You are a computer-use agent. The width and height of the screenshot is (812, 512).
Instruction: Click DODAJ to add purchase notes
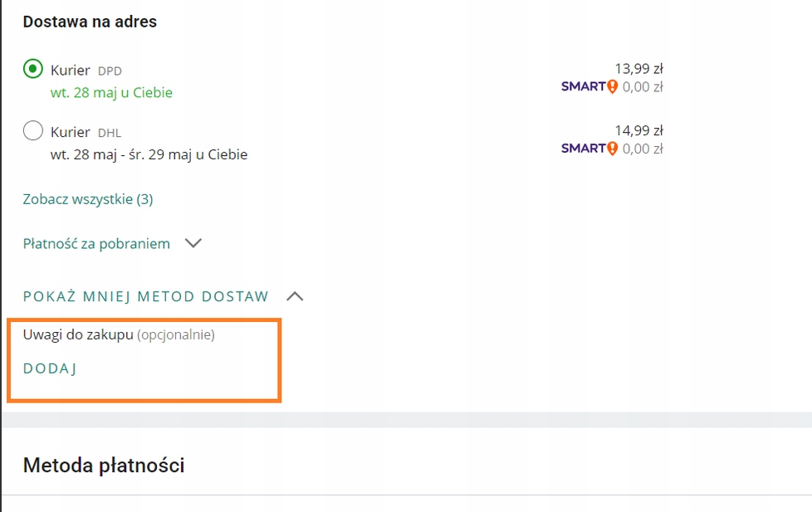[50, 369]
